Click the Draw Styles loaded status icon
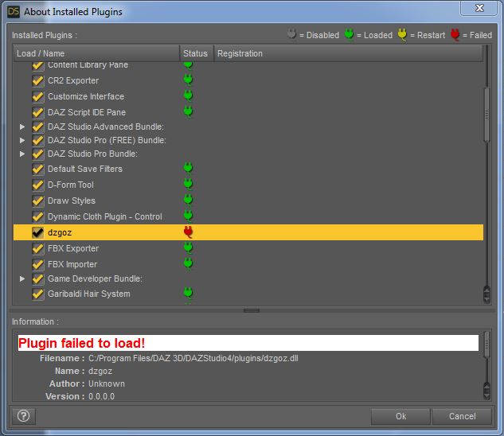 [x=188, y=200]
